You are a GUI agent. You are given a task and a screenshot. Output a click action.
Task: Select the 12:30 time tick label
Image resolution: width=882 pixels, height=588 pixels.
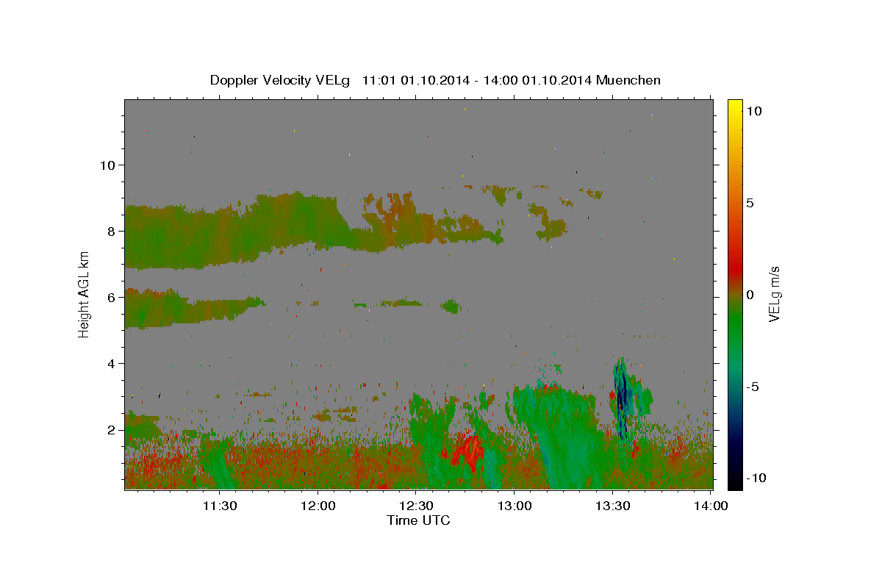(417, 506)
